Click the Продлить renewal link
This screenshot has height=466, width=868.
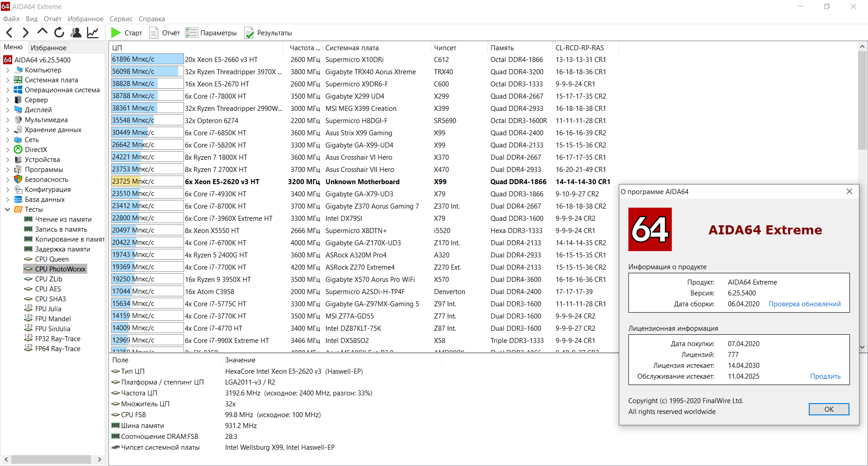(x=826, y=376)
